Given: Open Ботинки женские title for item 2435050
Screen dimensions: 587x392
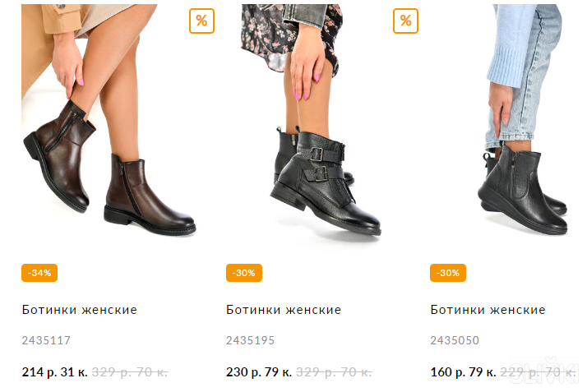Looking at the screenshot, I should (488, 310).
